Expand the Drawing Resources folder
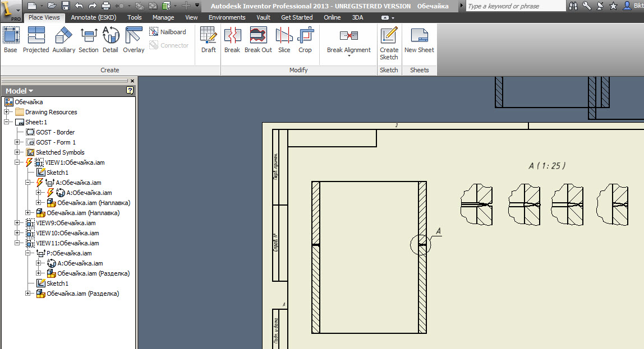The height and width of the screenshot is (349, 644). (7, 112)
